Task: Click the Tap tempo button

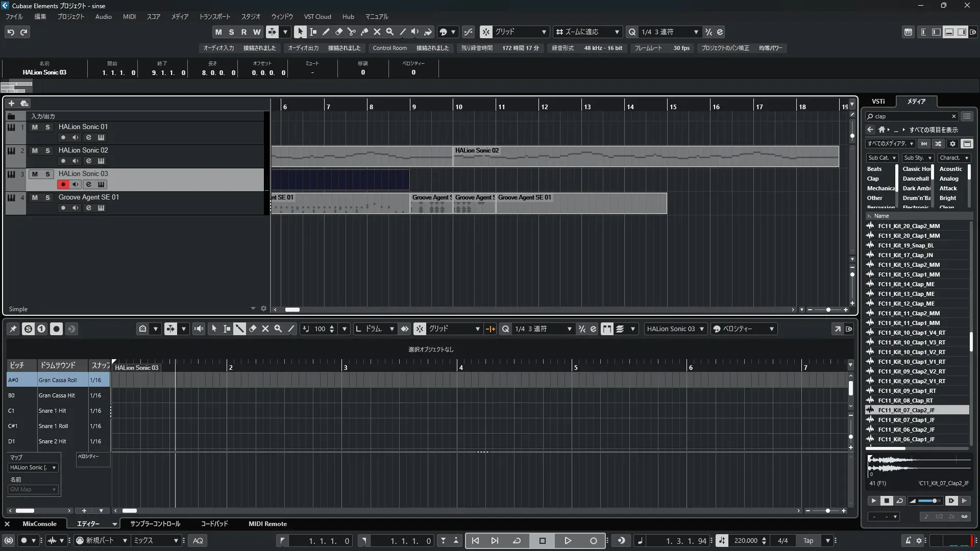Action: point(808,541)
